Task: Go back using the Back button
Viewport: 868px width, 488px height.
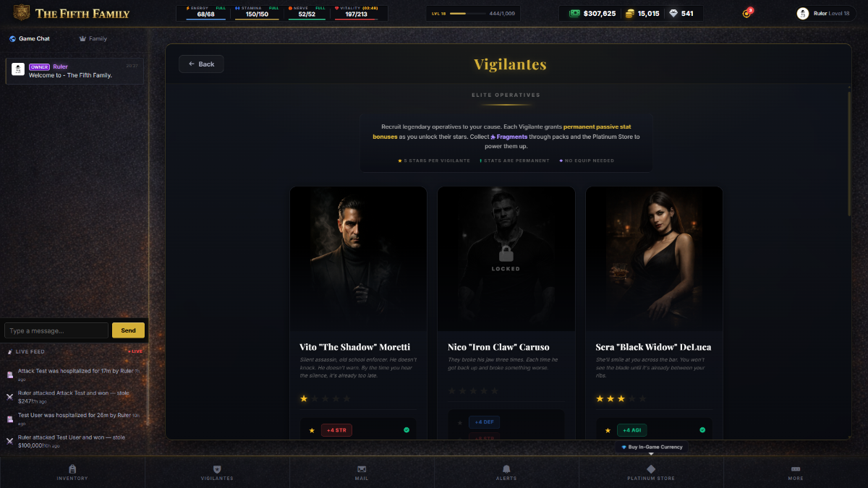Action: pyautogui.click(x=201, y=64)
